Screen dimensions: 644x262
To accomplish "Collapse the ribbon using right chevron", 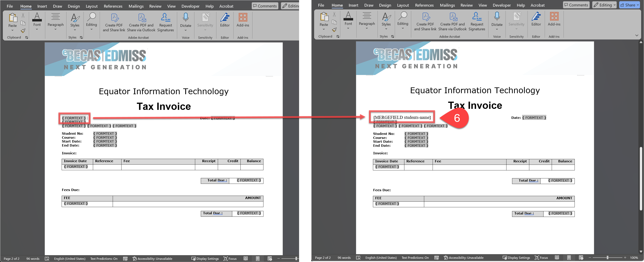I will tap(637, 35).
